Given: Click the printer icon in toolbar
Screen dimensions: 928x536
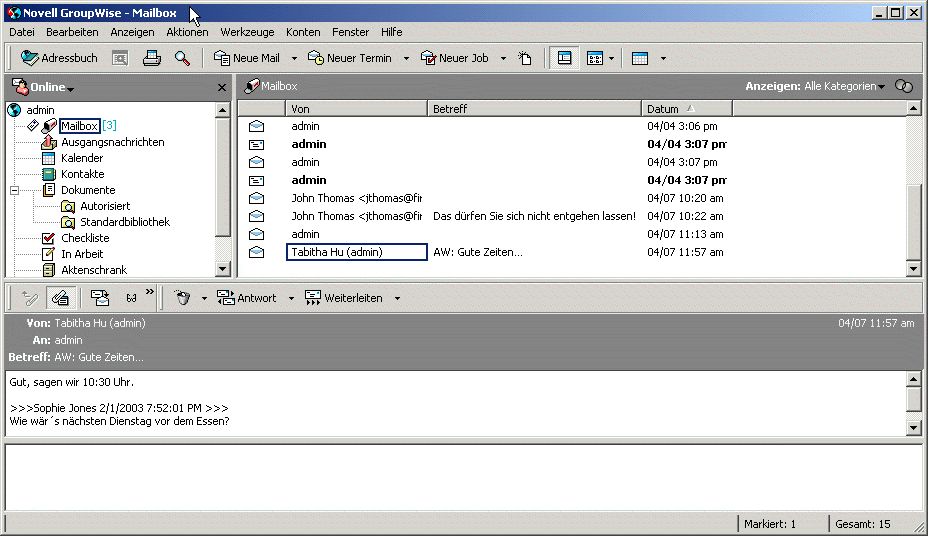Looking at the screenshot, I should coord(151,58).
